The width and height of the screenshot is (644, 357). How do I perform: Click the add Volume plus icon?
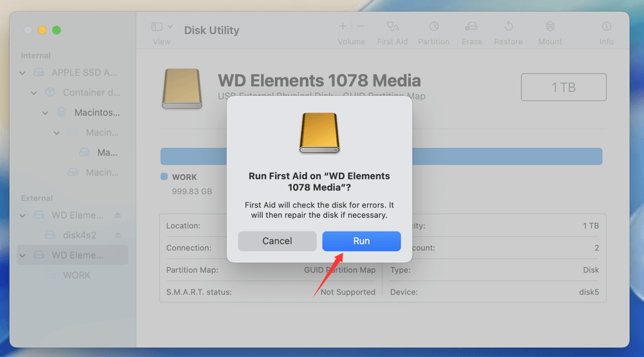(x=343, y=26)
